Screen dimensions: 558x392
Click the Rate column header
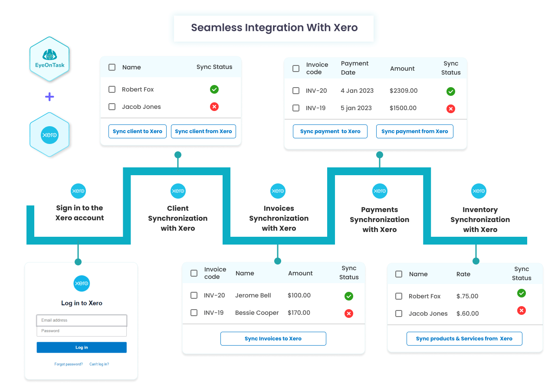(463, 274)
